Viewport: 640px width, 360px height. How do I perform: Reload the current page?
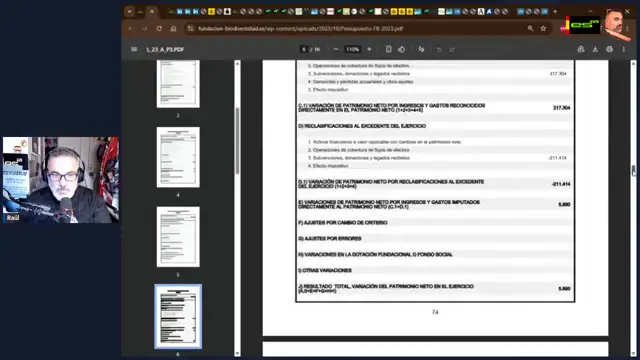click(x=159, y=29)
